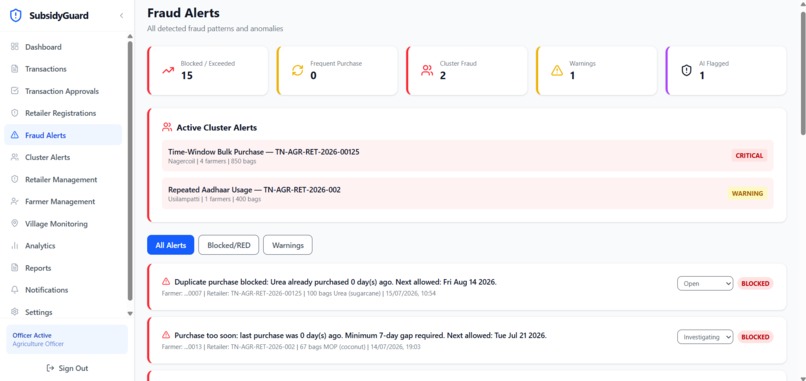Open the Dashboard page
806x381 pixels.
tap(63, 47)
